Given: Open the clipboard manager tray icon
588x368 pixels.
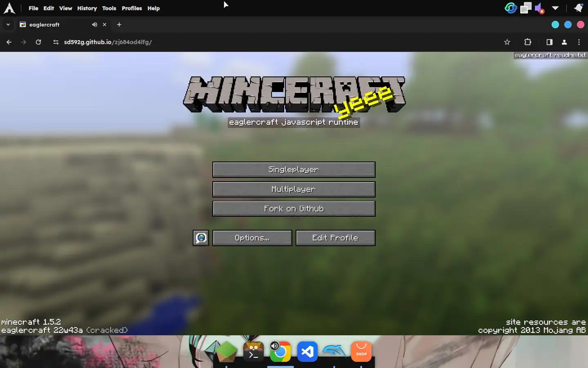Looking at the screenshot, I should click(x=526, y=8).
